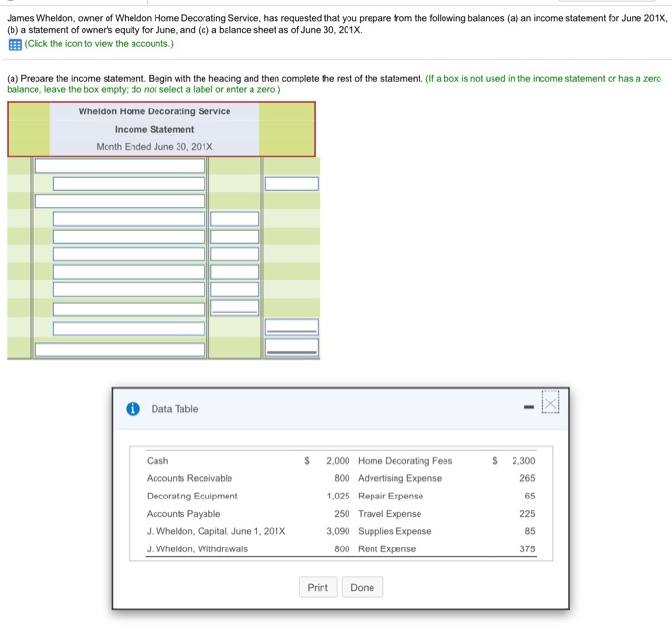
Task: Click the 'Month Ended June 30, 201X' heading line
Action: point(155,147)
